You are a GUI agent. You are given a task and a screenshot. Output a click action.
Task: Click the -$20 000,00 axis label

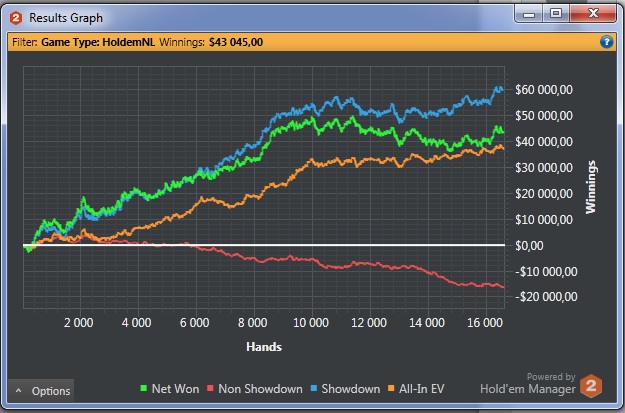click(x=546, y=297)
